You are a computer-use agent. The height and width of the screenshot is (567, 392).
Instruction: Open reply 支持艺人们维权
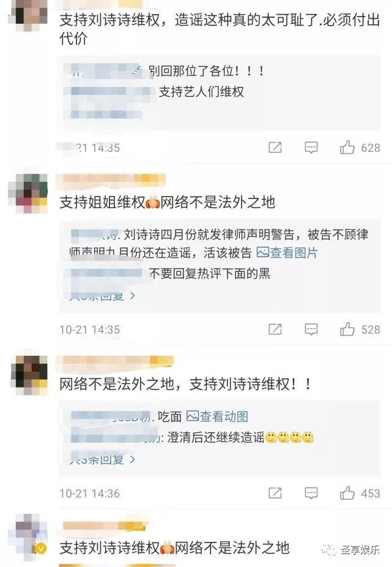pos(202,92)
